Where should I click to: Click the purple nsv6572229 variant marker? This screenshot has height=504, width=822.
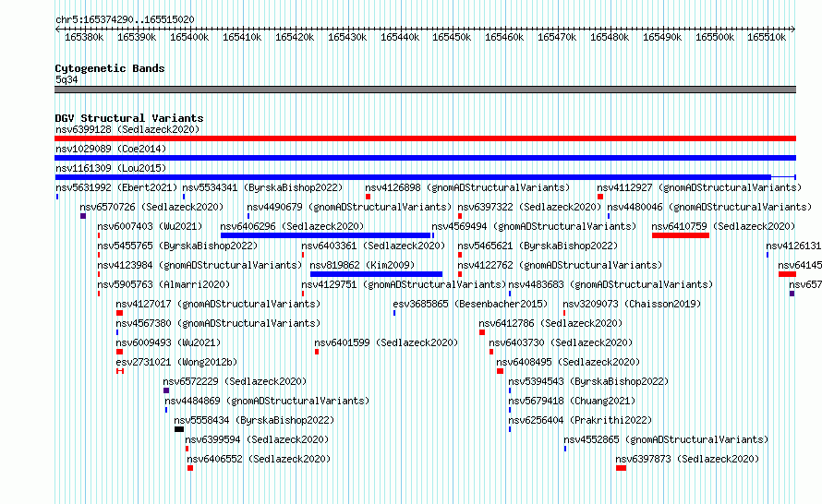166,390
